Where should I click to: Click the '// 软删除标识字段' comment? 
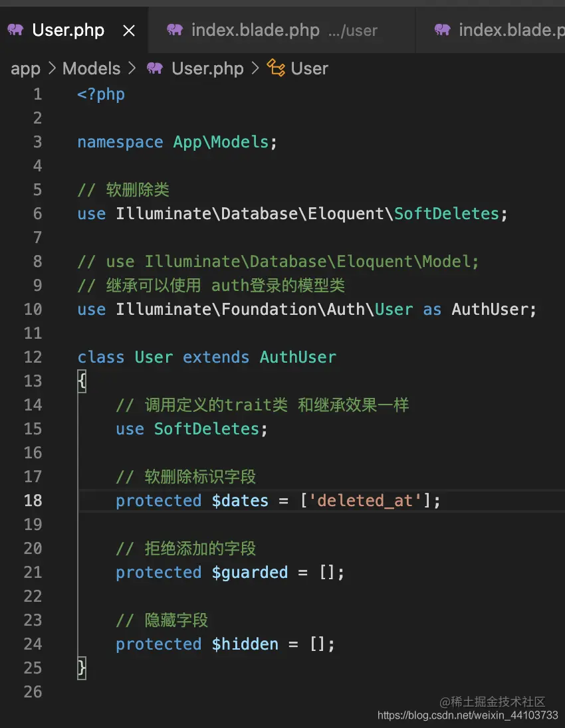[186, 477]
